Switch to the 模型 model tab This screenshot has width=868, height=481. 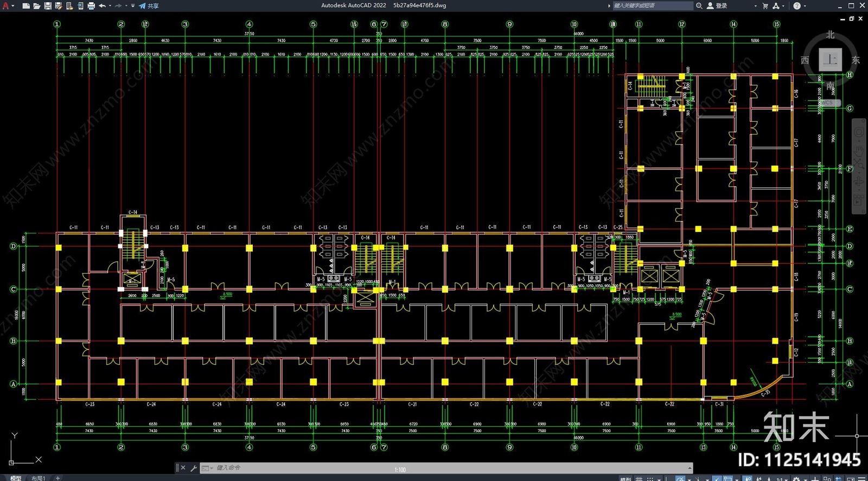(16, 478)
